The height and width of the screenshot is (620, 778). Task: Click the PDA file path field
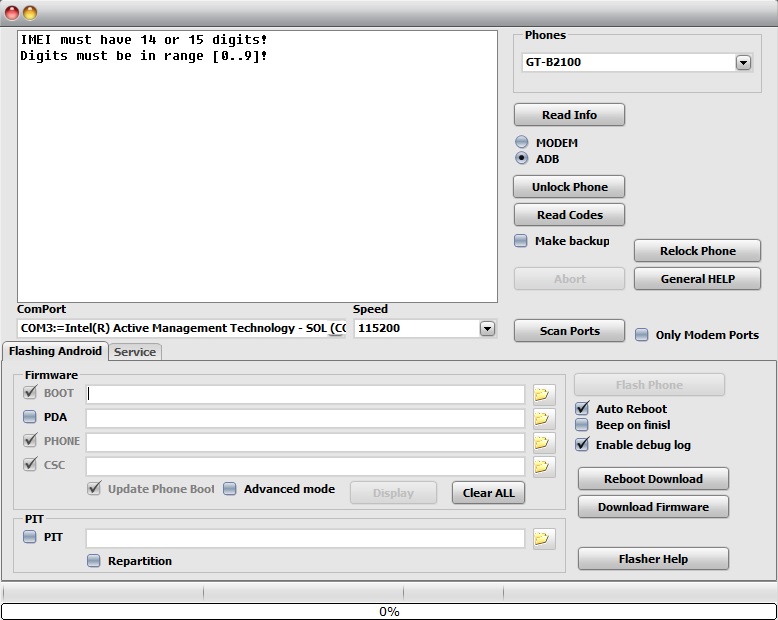tap(305, 418)
